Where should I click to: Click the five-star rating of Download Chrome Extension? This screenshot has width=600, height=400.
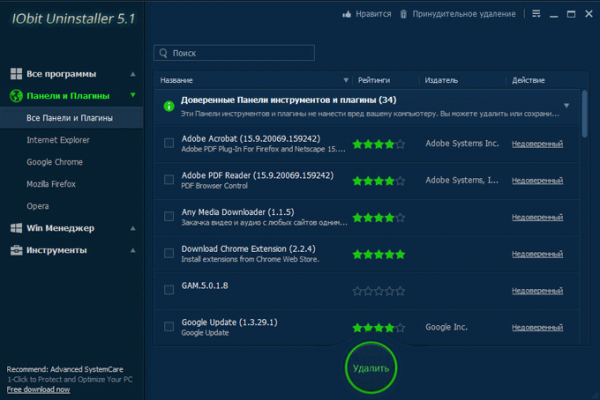coord(378,255)
